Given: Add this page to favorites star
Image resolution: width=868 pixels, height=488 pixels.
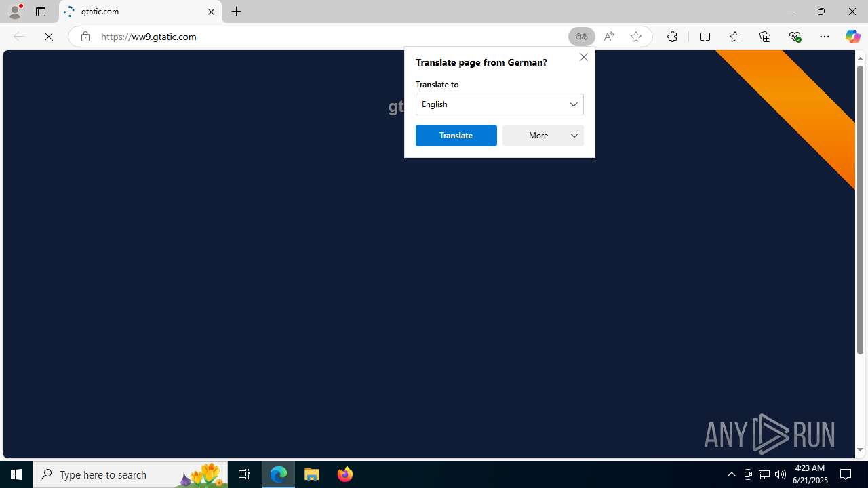Looking at the screenshot, I should (636, 37).
